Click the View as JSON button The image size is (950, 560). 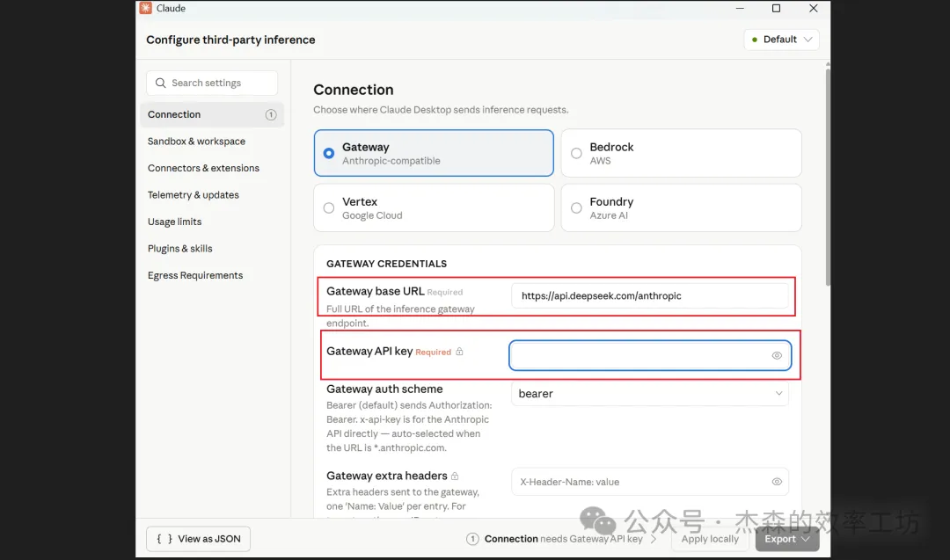[199, 539]
